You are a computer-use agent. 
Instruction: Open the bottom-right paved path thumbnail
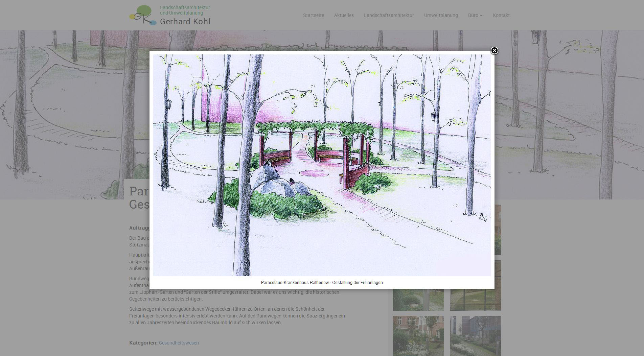pyautogui.click(x=475, y=336)
